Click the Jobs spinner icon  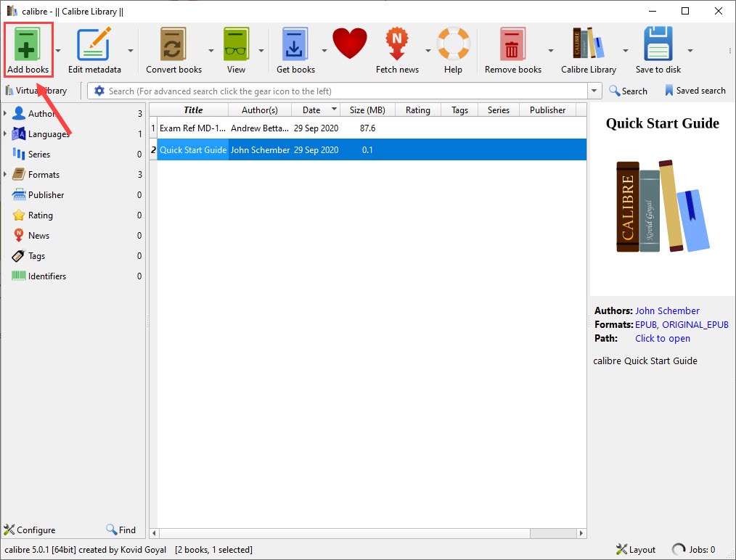[678, 549]
